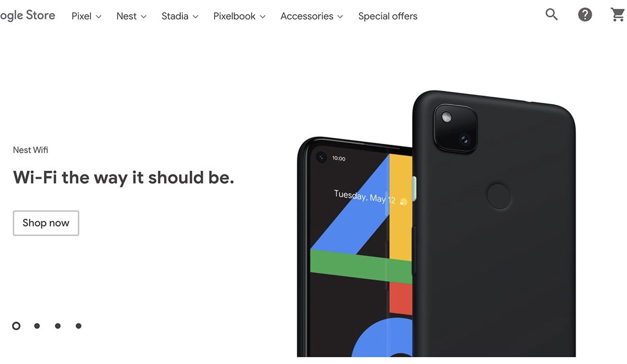Click the chevron arrow beside Accessories

click(x=340, y=17)
